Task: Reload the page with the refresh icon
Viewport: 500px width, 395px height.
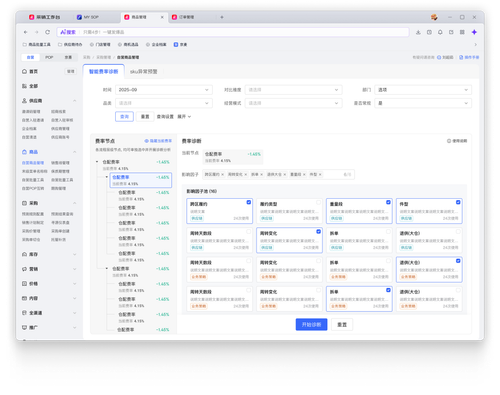Action: point(48,32)
